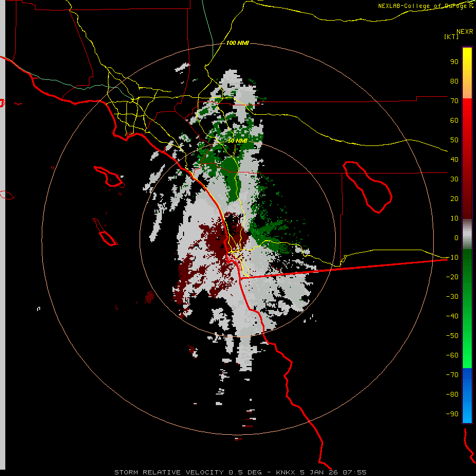Click the positive 80 scale value
The width and height of the screenshot is (476, 476).
(x=454, y=81)
